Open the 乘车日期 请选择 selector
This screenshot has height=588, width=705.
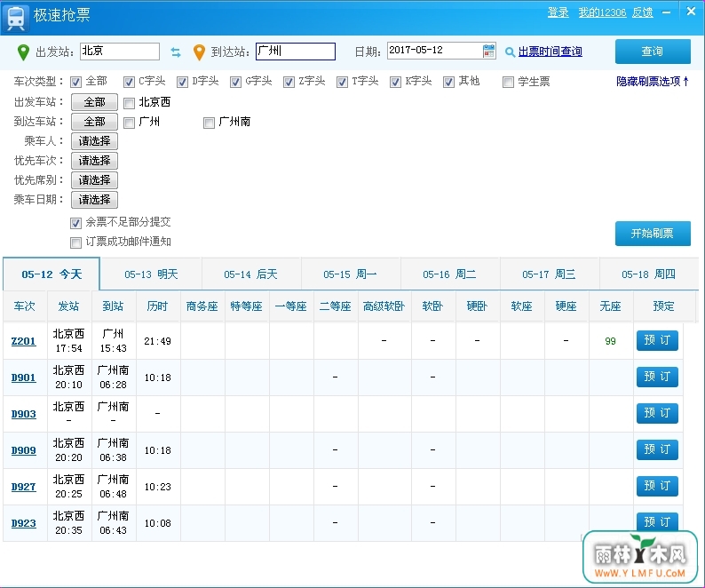click(94, 199)
